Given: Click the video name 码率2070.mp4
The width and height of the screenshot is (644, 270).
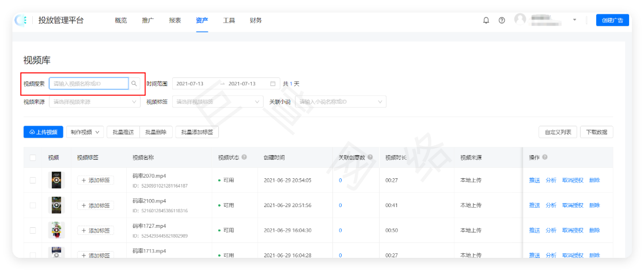Looking at the screenshot, I should point(150,176).
